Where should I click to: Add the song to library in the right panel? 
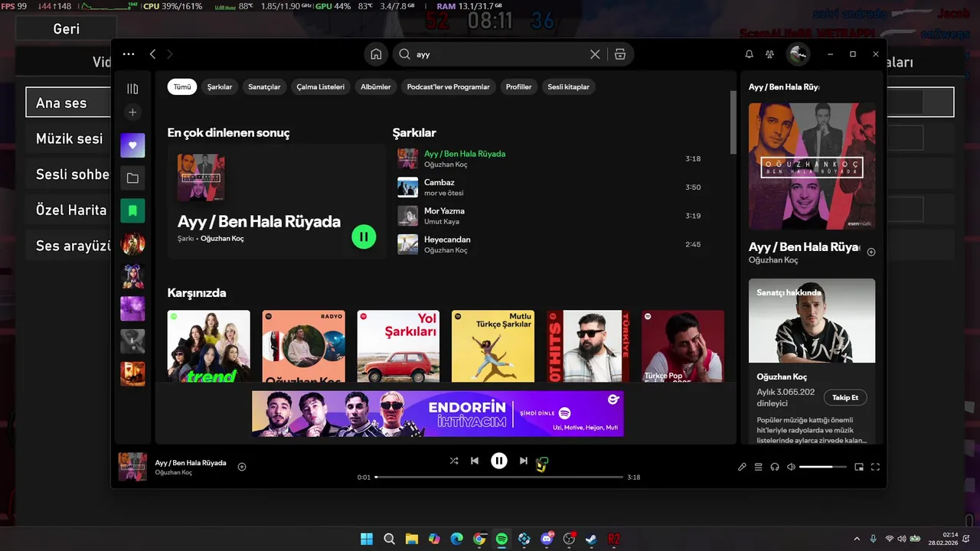[x=871, y=252]
